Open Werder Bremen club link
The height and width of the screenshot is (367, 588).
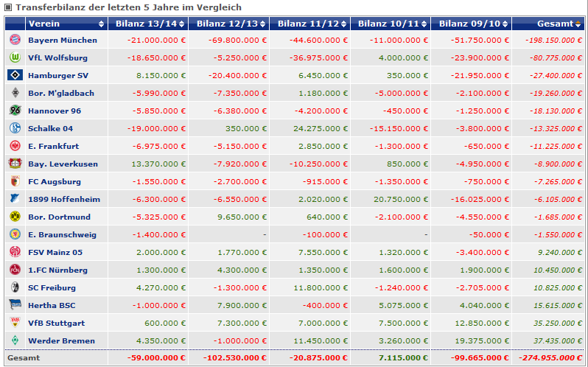pyautogui.click(x=61, y=340)
